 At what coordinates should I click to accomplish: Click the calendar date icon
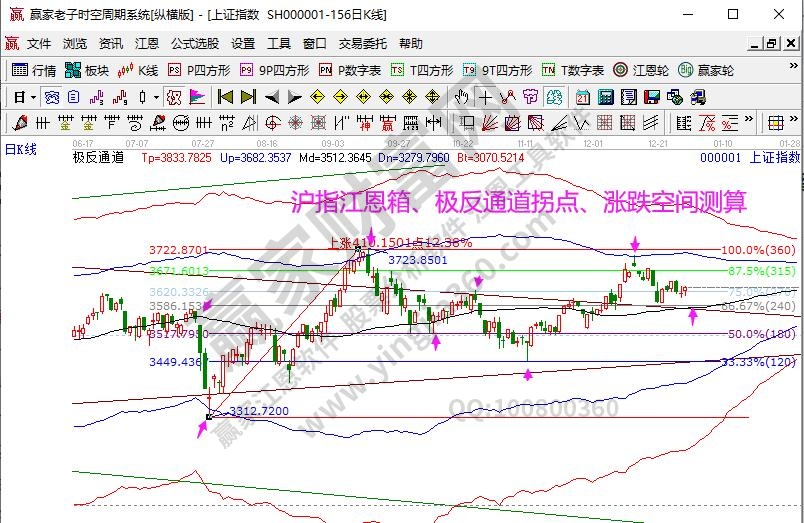(x=582, y=97)
